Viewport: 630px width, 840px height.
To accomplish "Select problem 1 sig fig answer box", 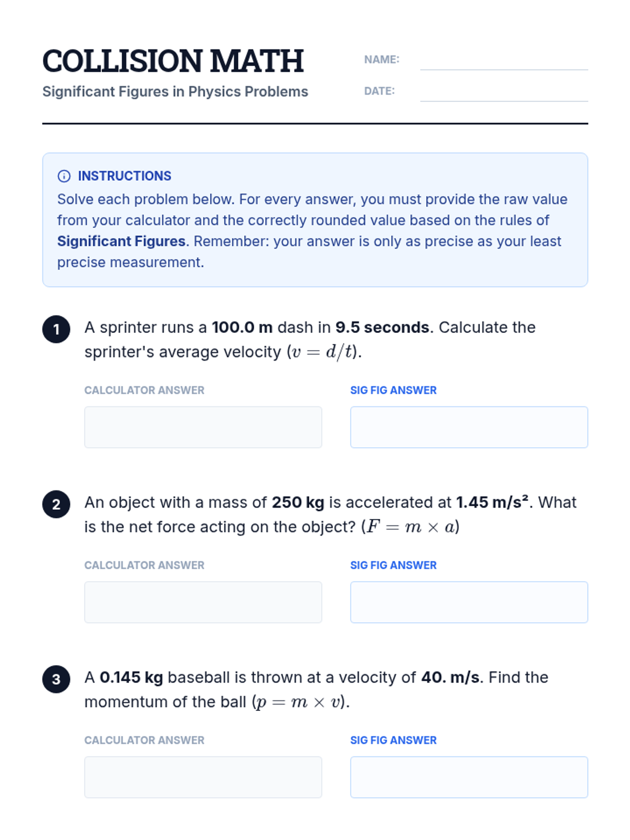I will (469, 427).
